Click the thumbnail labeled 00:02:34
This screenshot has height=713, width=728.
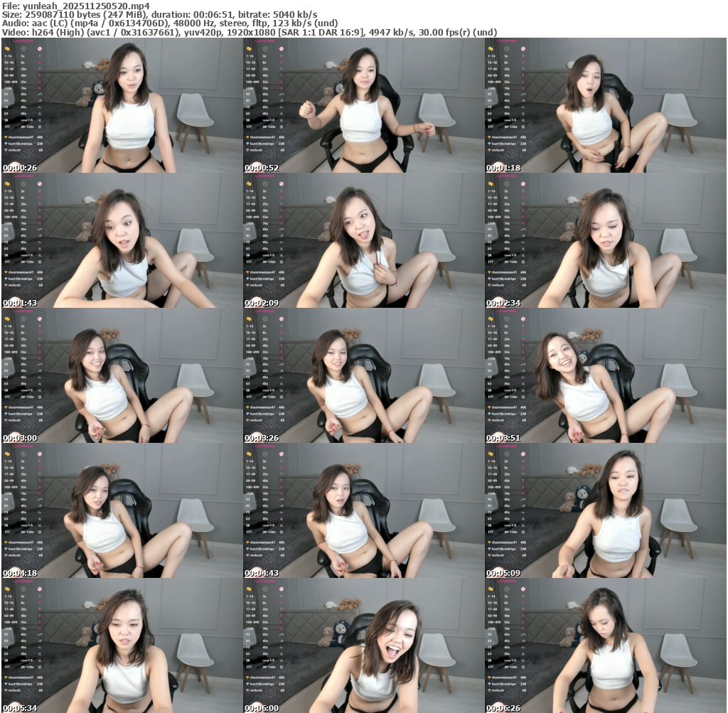[x=605, y=241]
